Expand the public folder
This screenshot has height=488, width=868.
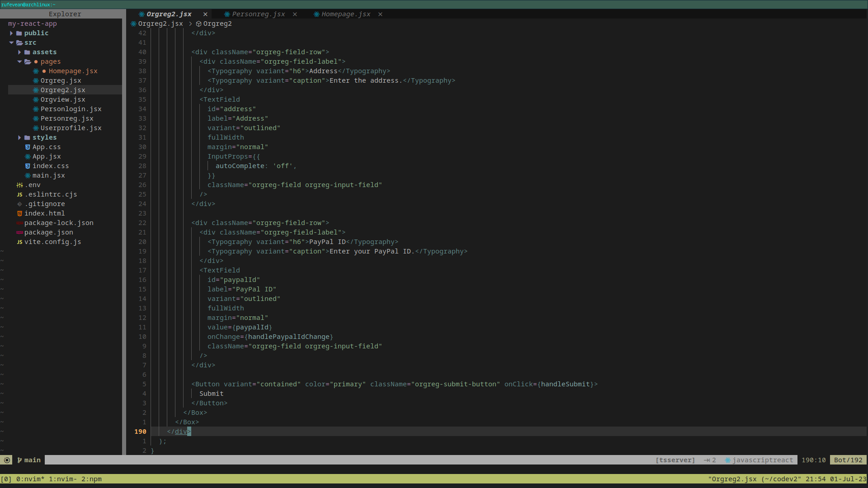click(x=11, y=33)
